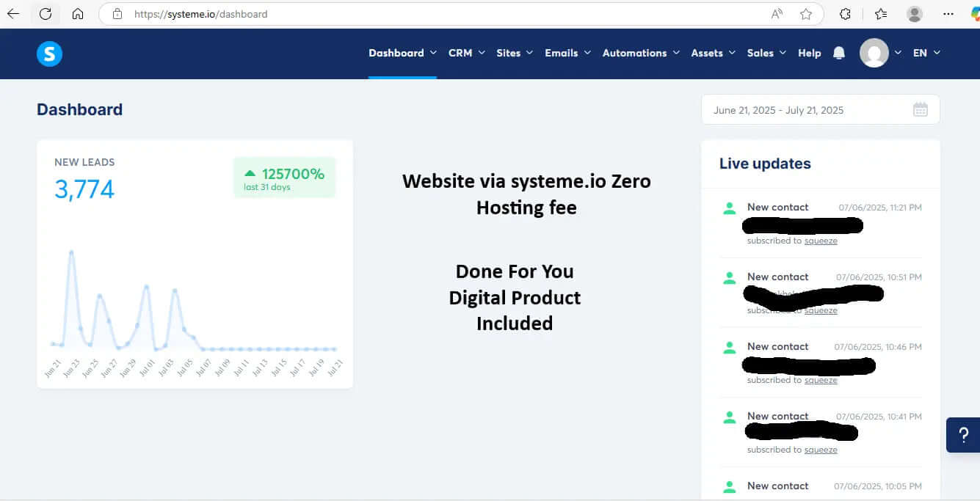Open the Sales dropdown menu
Viewport: 980px width, 501px height.
tap(761, 53)
